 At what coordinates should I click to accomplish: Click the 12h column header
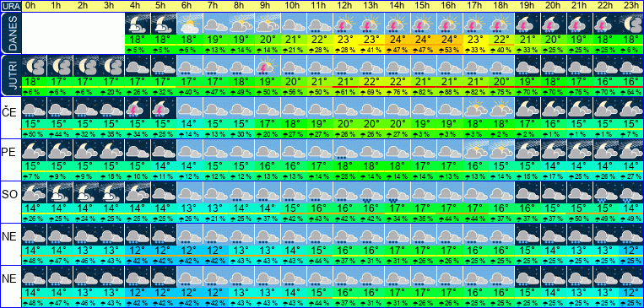point(344,6)
